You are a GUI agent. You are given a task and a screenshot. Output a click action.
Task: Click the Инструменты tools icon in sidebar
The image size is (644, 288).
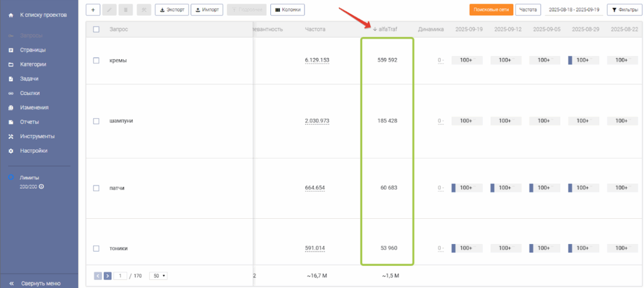pos(11,136)
